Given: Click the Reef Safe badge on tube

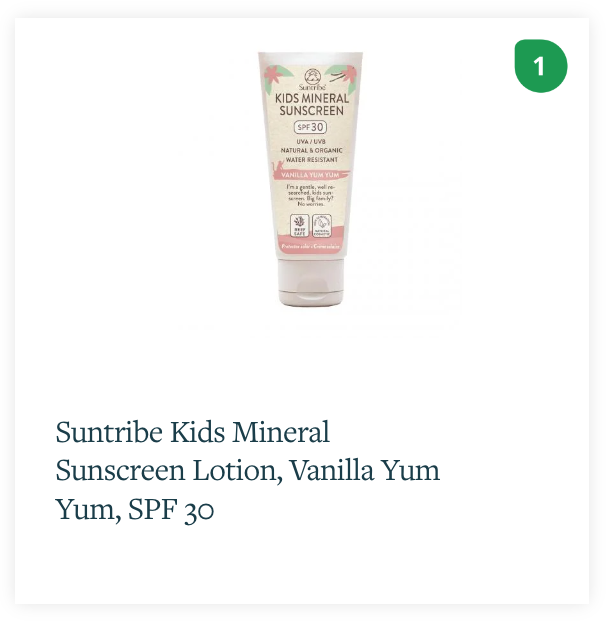Looking at the screenshot, I should pyautogui.click(x=299, y=225).
